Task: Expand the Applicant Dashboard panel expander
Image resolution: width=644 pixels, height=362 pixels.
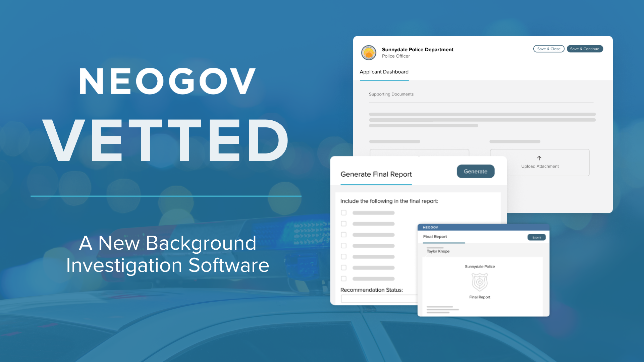Action: coord(384,72)
